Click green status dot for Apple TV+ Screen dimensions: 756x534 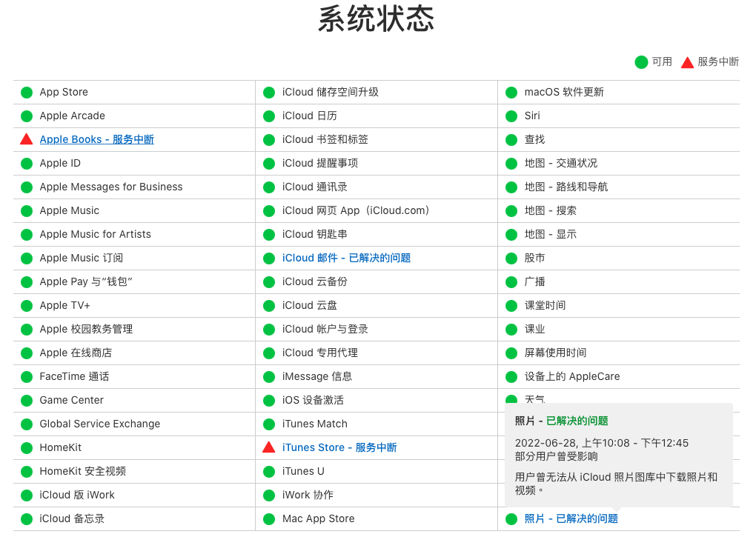point(27,306)
